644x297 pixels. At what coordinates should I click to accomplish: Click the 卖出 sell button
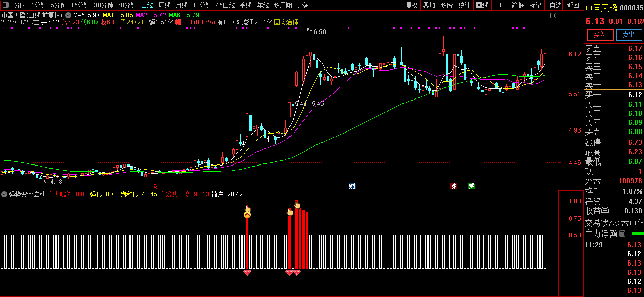coord(629,35)
